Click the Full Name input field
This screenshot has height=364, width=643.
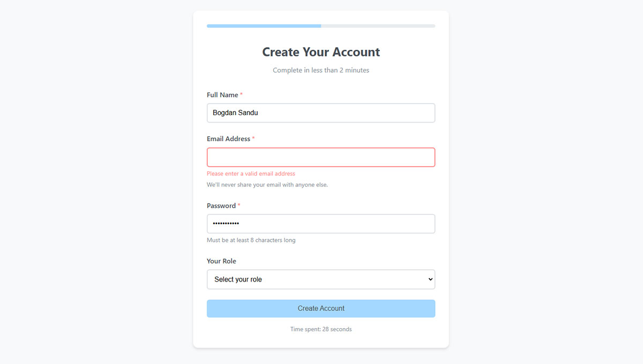[320, 113]
